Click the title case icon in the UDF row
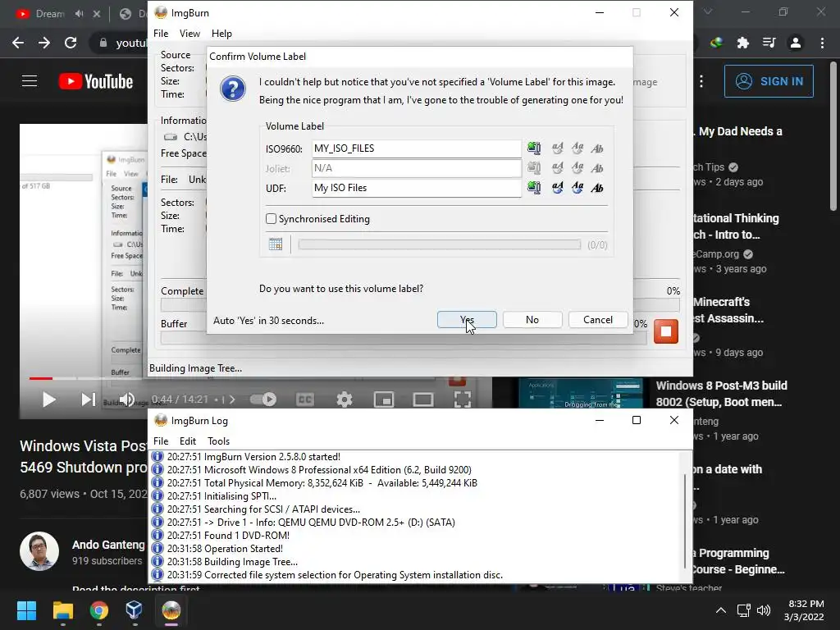This screenshot has height=630, width=840. [577, 188]
